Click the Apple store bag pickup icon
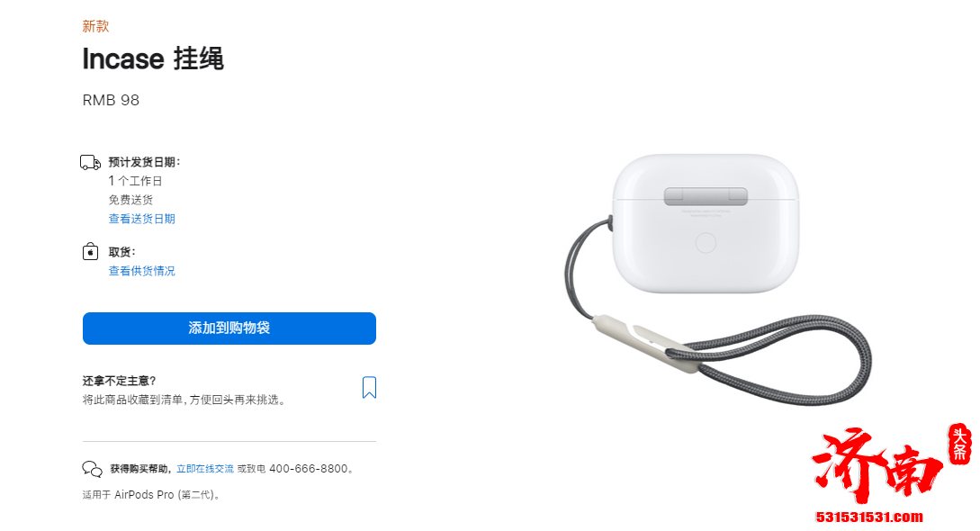This screenshot has height=531, width=980. coord(91,251)
